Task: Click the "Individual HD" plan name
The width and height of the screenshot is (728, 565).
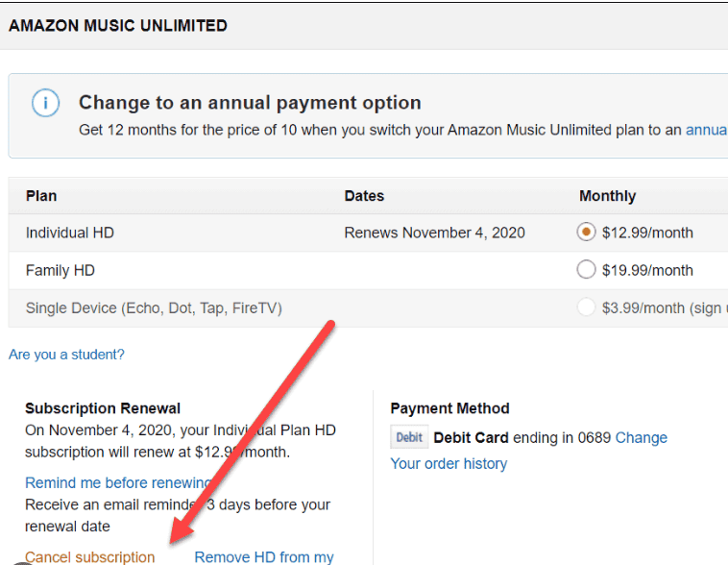Action: 70,233
